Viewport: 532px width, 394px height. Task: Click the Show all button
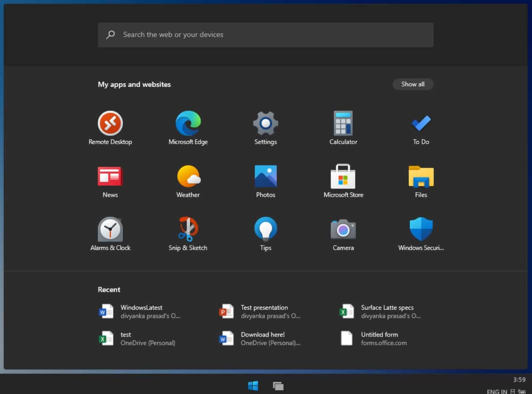point(413,84)
